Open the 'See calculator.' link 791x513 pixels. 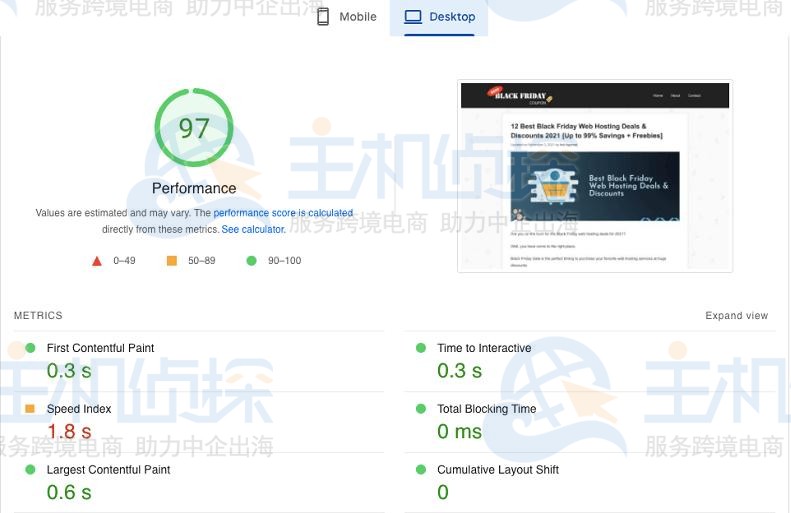coord(253,229)
